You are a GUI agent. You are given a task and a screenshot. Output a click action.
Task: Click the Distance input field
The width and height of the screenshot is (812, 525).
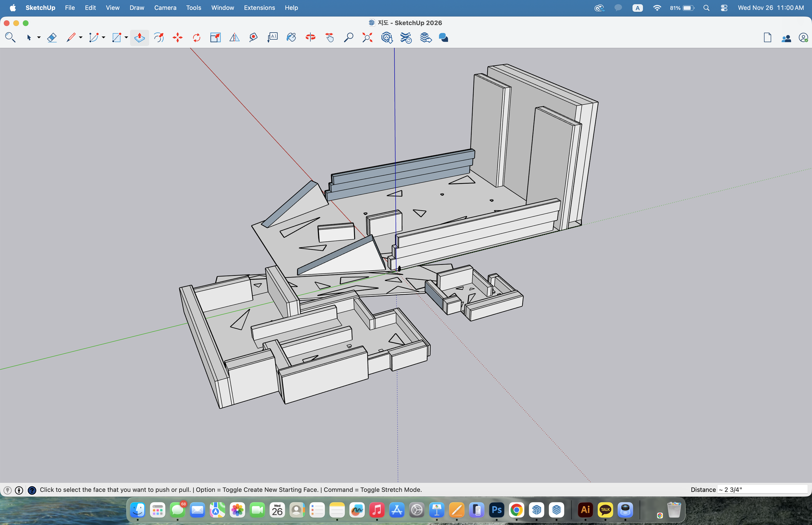tap(764, 490)
